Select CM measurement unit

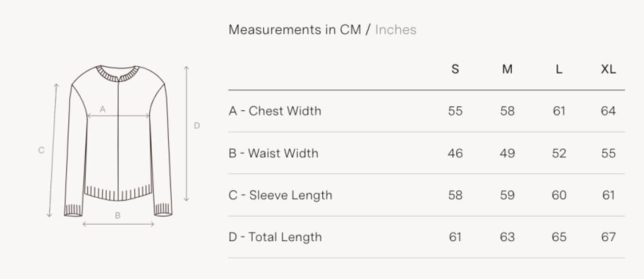350,30
